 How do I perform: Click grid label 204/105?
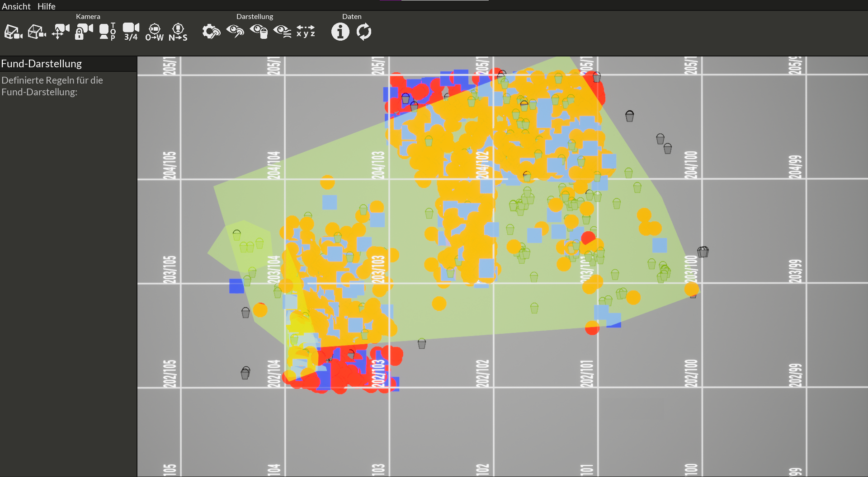170,165
